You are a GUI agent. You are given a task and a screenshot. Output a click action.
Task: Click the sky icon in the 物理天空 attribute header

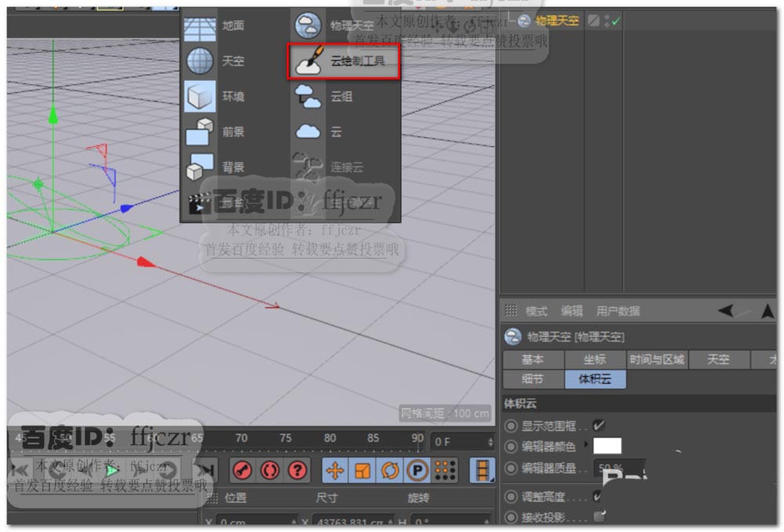point(513,337)
